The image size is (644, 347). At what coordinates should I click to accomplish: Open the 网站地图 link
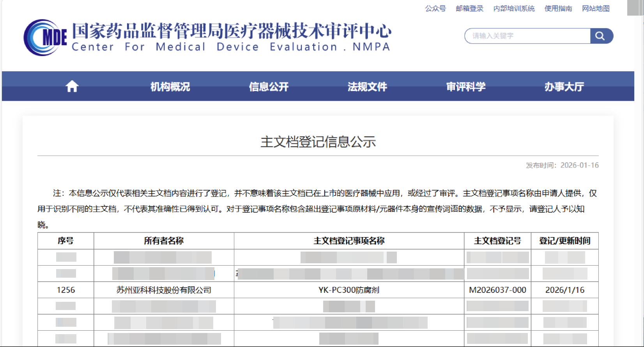595,9
